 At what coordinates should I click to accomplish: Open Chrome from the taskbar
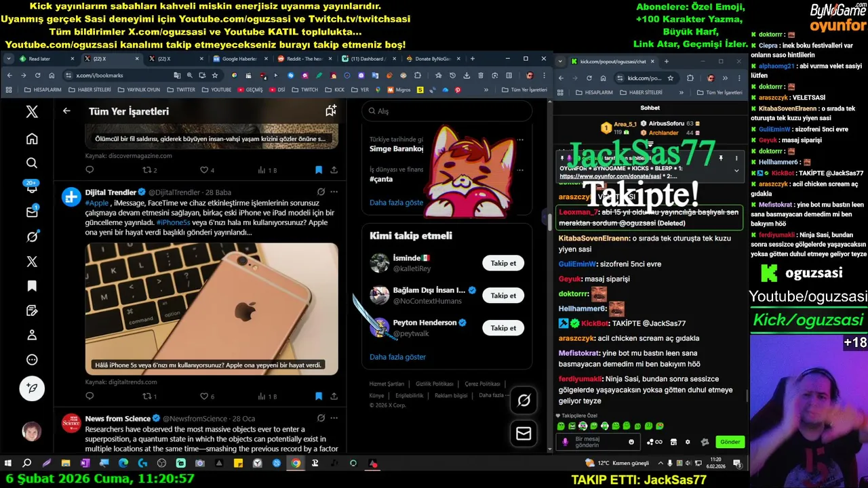(296, 464)
